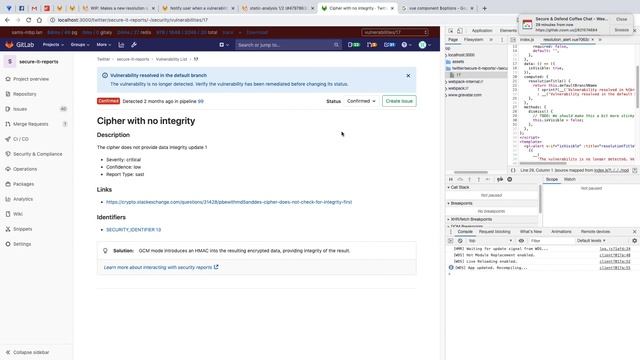Open the Default levels dropdown
640x360 pixels.
(x=591, y=241)
